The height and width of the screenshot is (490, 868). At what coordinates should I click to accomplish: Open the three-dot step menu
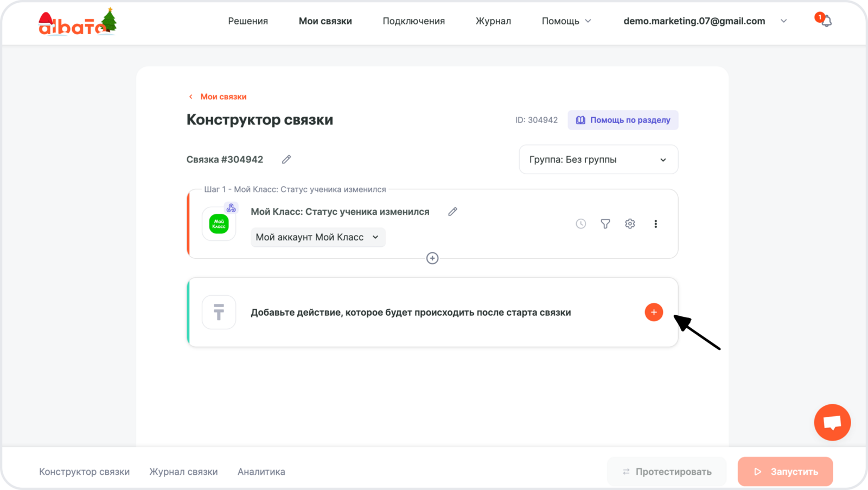(655, 224)
